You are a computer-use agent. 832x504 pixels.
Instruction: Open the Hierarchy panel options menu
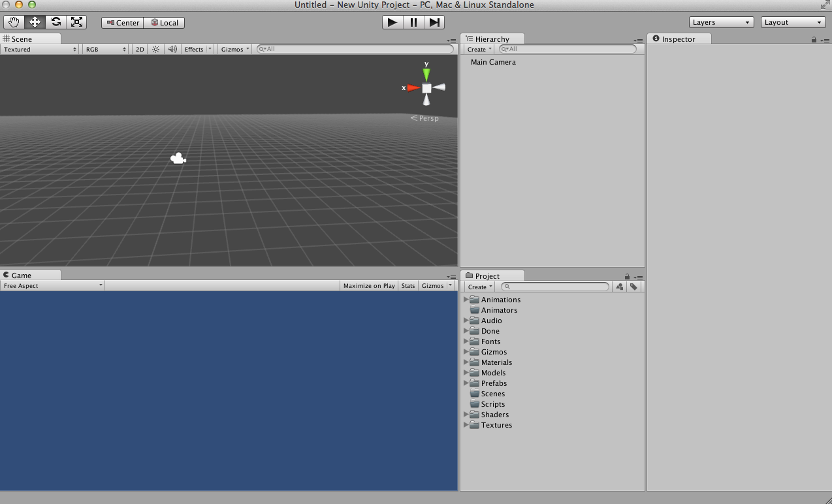click(639, 40)
